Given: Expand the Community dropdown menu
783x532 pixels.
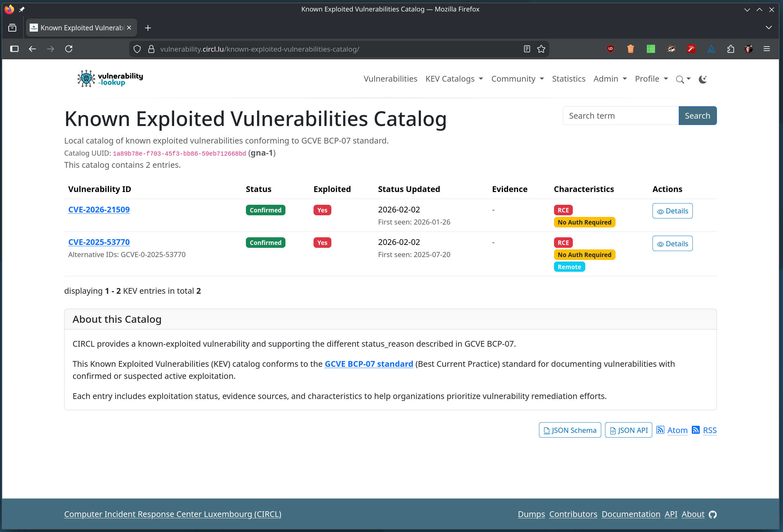Looking at the screenshot, I should coord(517,79).
